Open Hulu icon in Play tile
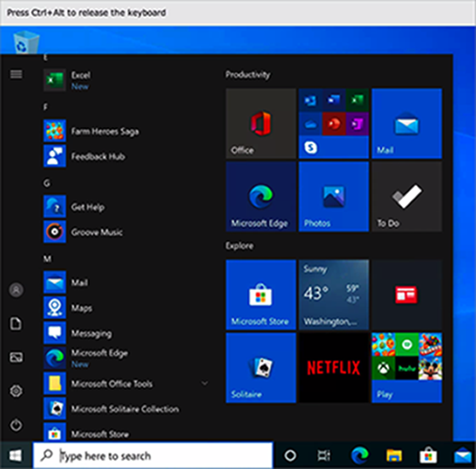476x469 pixels. [407, 368]
